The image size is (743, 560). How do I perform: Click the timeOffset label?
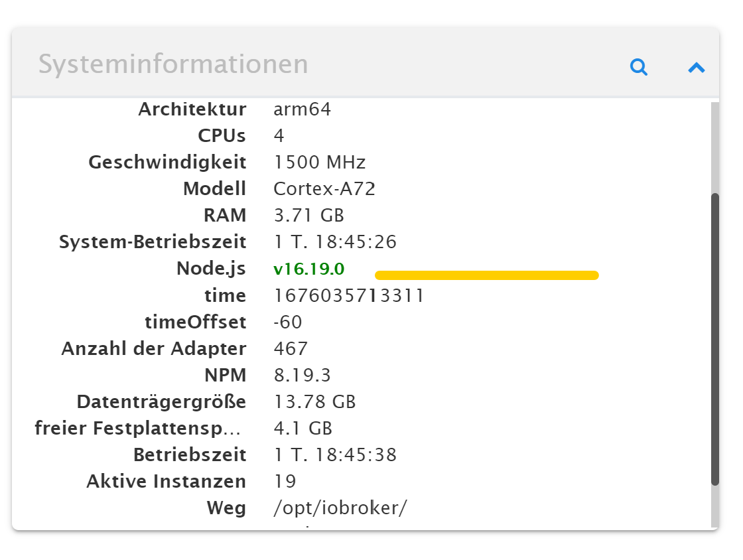coord(195,322)
